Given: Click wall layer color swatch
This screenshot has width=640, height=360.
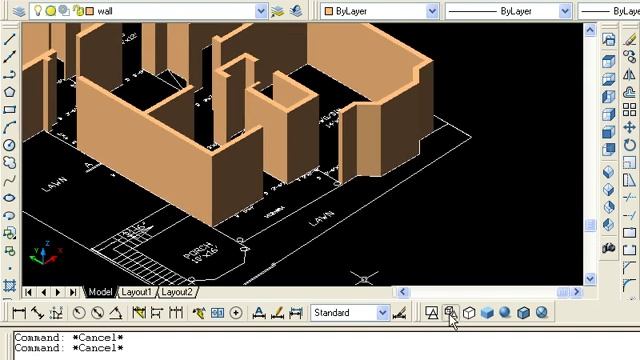Looking at the screenshot, I should tap(90, 11).
